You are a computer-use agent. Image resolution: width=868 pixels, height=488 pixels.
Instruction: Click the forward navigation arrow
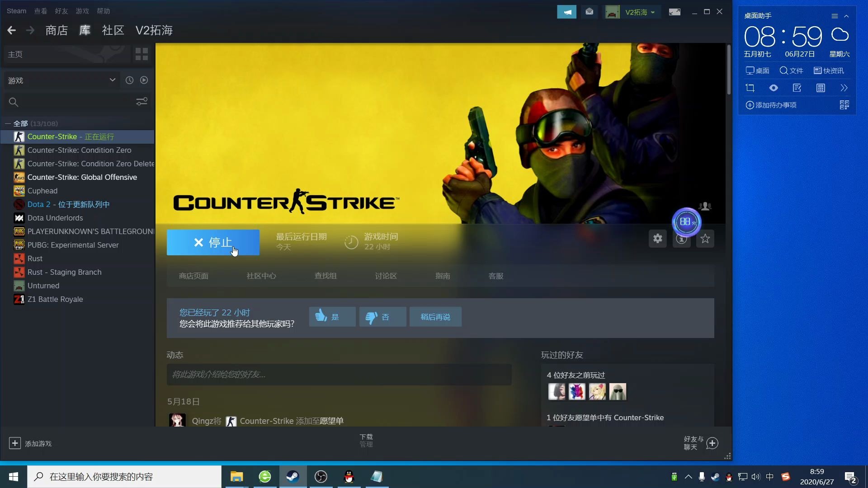(x=30, y=30)
